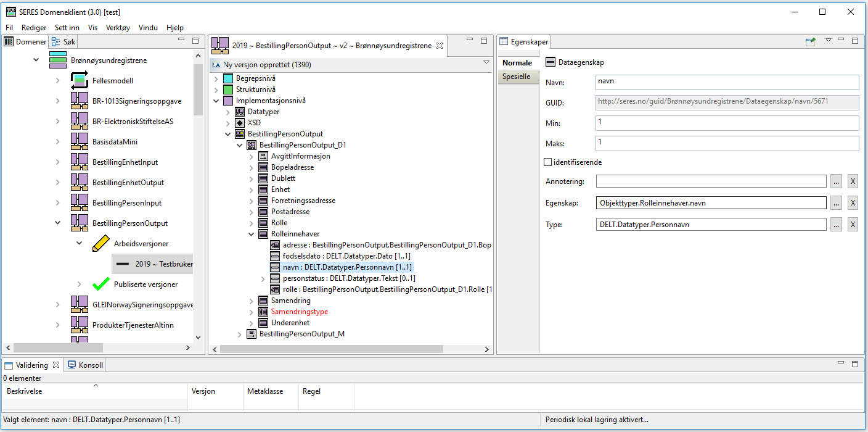Click the Brønnøysundregistrene domain icon
Image resolution: width=868 pixels, height=432 pixels.
coord(58,60)
